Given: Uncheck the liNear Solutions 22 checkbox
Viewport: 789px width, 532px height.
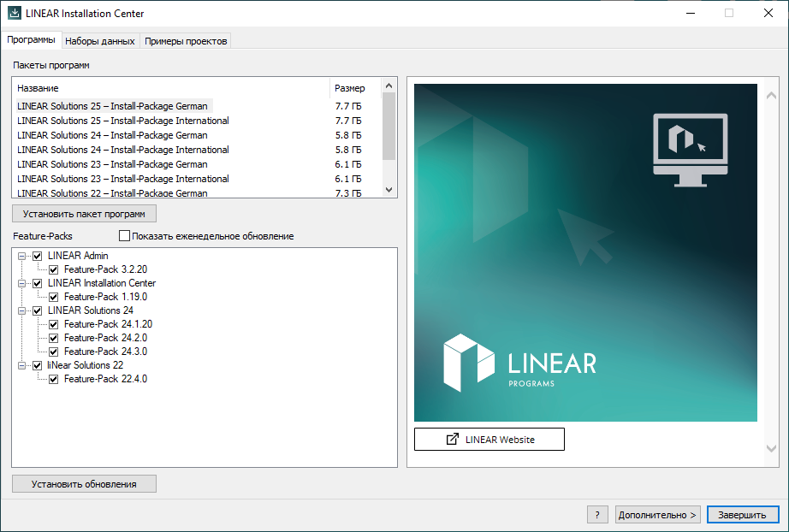Looking at the screenshot, I should [x=38, y=365].
